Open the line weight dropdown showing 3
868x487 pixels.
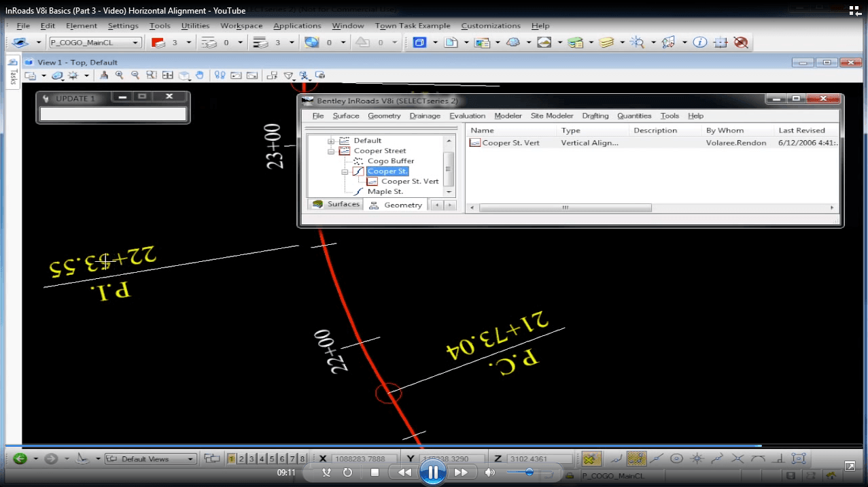coord(292,42)
